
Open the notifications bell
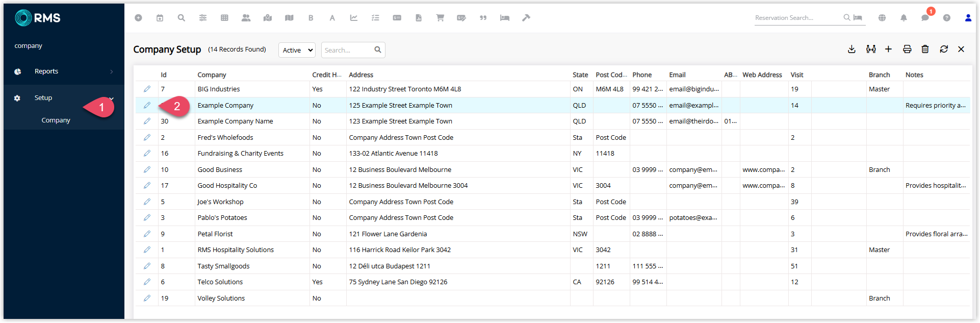(904, 18)
